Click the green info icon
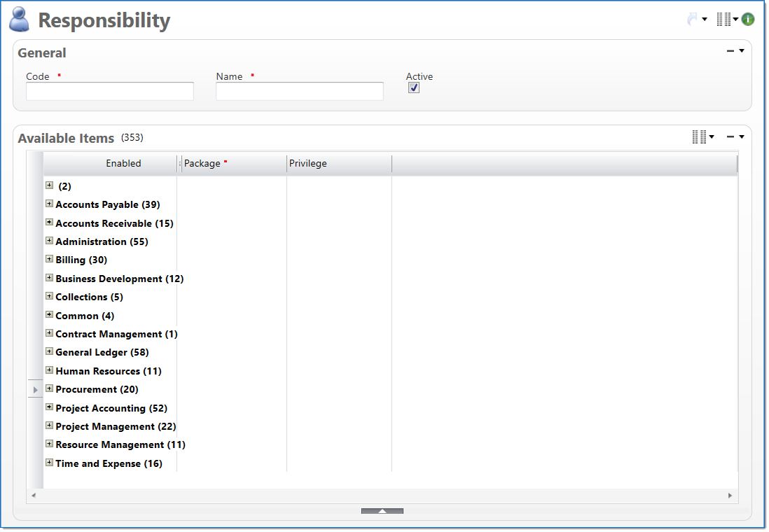This screenshot has height=532, width=769. click(748, 20)
